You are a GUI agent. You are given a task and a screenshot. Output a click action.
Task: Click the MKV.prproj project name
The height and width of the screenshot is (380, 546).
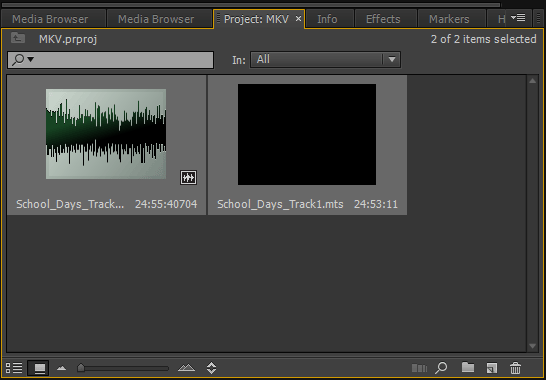[x=68, y=39]
